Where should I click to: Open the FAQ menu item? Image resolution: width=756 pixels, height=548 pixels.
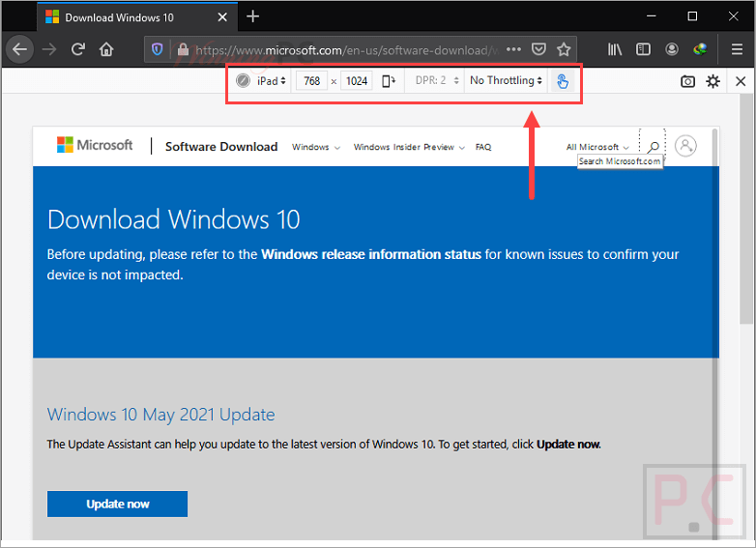(x=483, y=147)
